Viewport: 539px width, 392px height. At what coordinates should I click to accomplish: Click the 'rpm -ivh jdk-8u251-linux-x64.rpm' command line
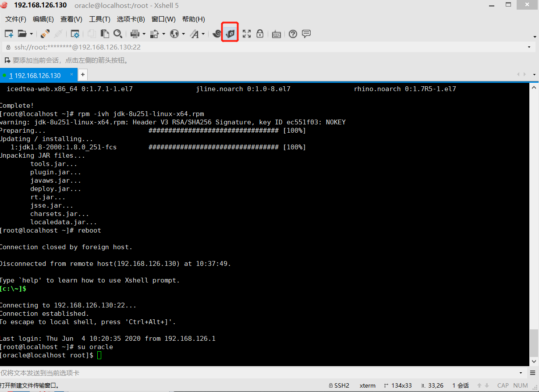pyautogui.click(x=141, y=114)
